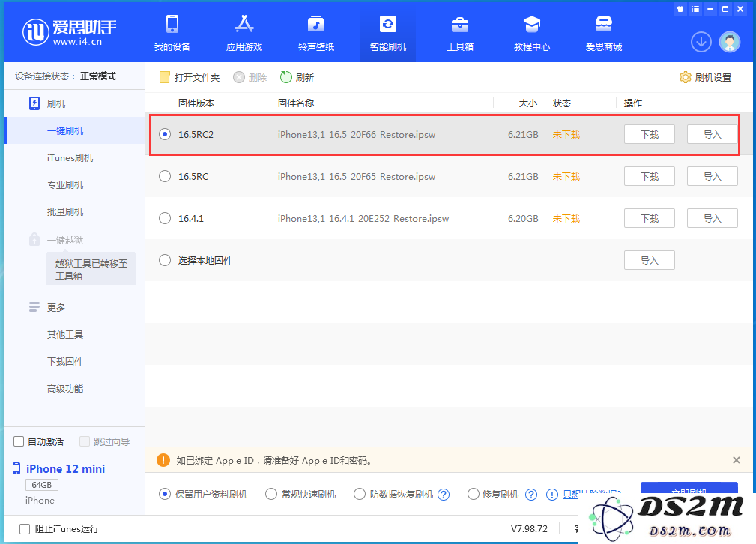Import firmware for the 16.5RC row
Image resolution: width=756 pixels, height=544 pixels.
pyautogui.click(x=712, y=176)
